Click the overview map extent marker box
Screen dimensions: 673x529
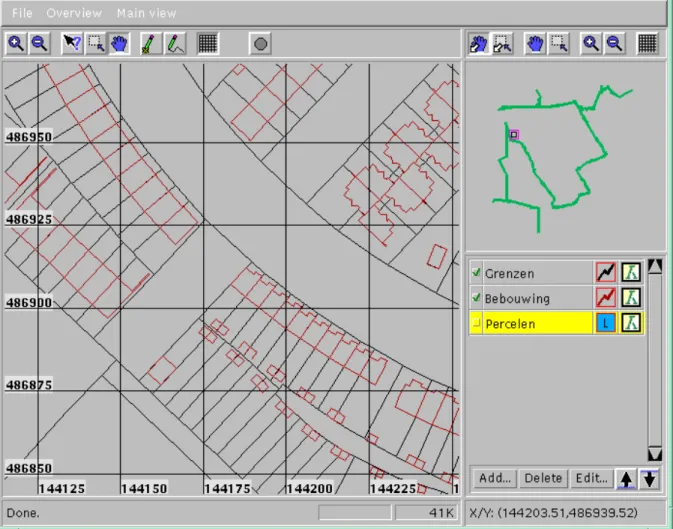(514, 135)
